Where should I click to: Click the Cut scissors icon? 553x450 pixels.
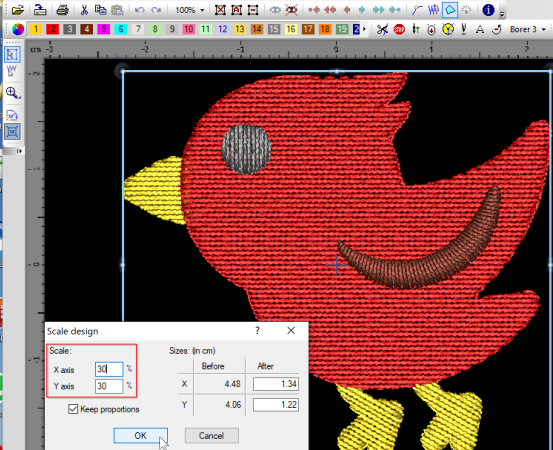pos(84,10)
